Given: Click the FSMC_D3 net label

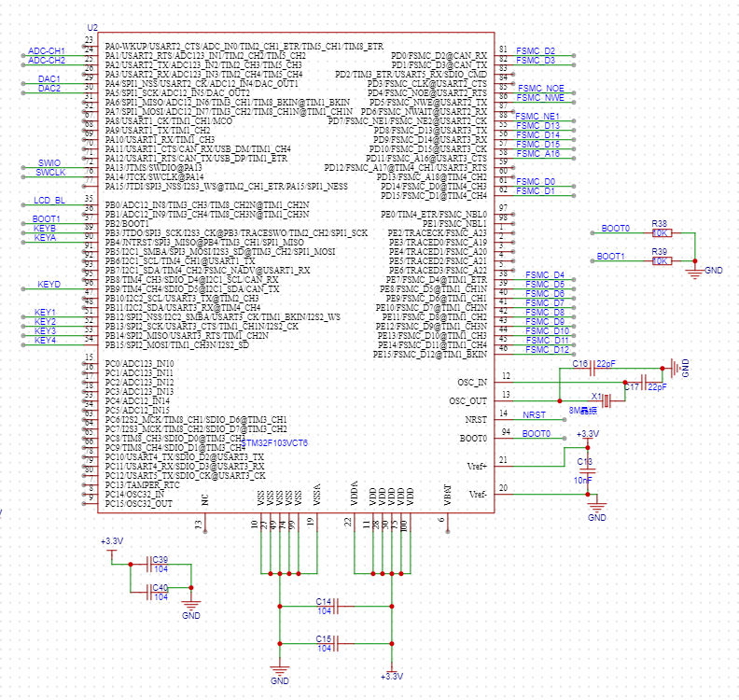Looking at the screenshot, I should 536,61.
